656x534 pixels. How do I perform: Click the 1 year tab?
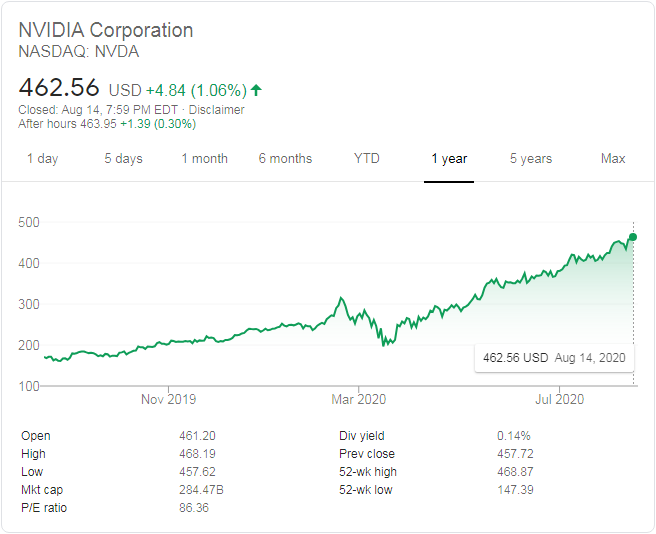pyautogui.click(x=449, y=159)
